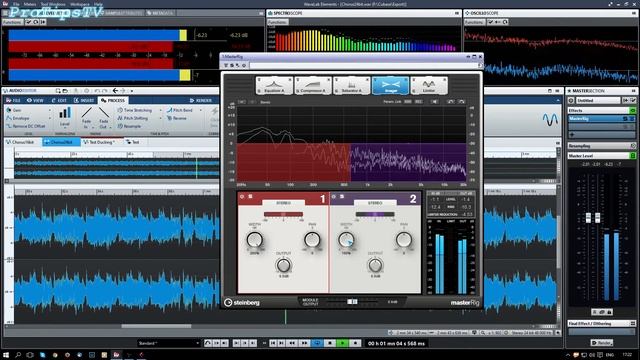Image resolution: width=640 pixels, height=360 pixels.
Task: Open the FILE ribbon tab
Action: click(13, 100)
